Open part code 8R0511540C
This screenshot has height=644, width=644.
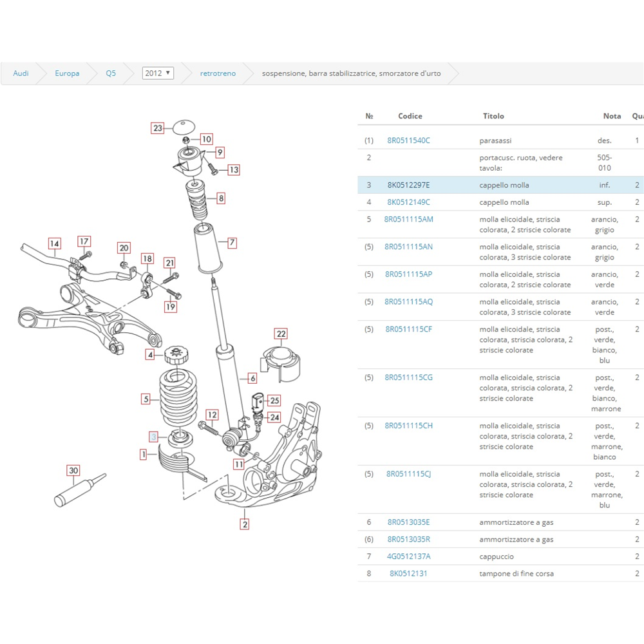point(409,140)
